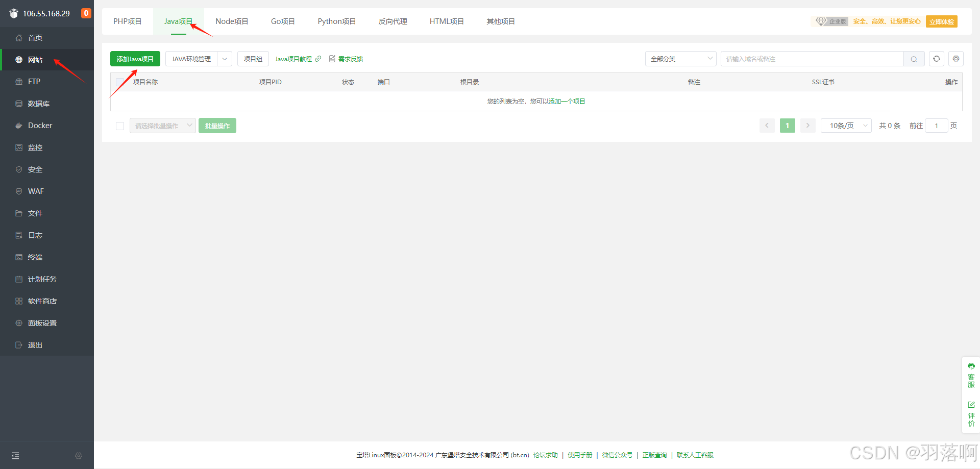Image resolution: width=980 pixels, height=469 pixels.
Task: Click the calendar icon beside 计划任务
Action: (19, 279)
